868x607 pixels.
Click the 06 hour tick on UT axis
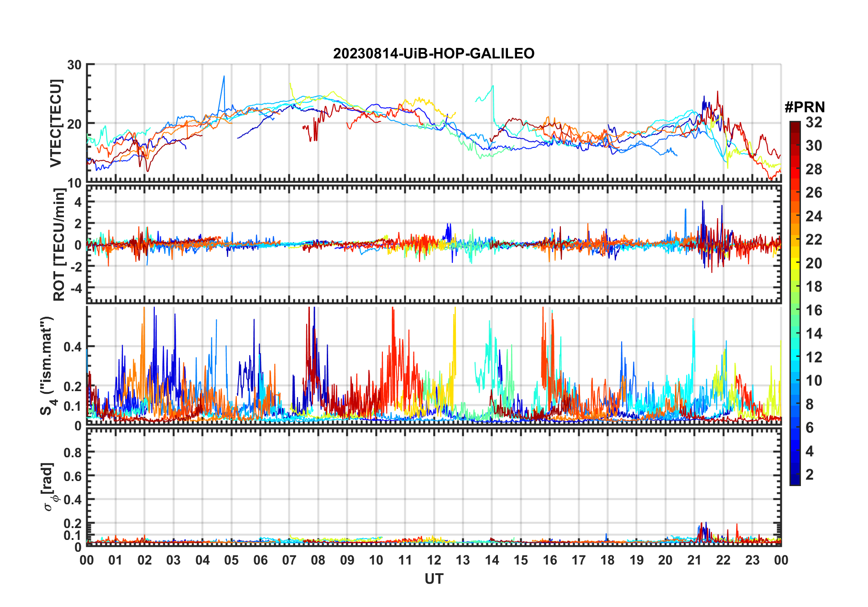[x=260, y=560]
